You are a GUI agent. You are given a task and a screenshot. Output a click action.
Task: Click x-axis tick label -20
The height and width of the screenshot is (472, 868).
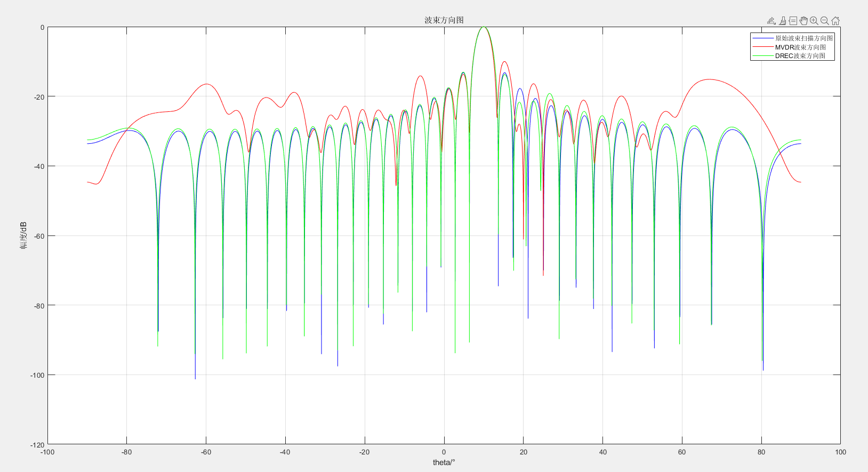(x=364, y=452)
